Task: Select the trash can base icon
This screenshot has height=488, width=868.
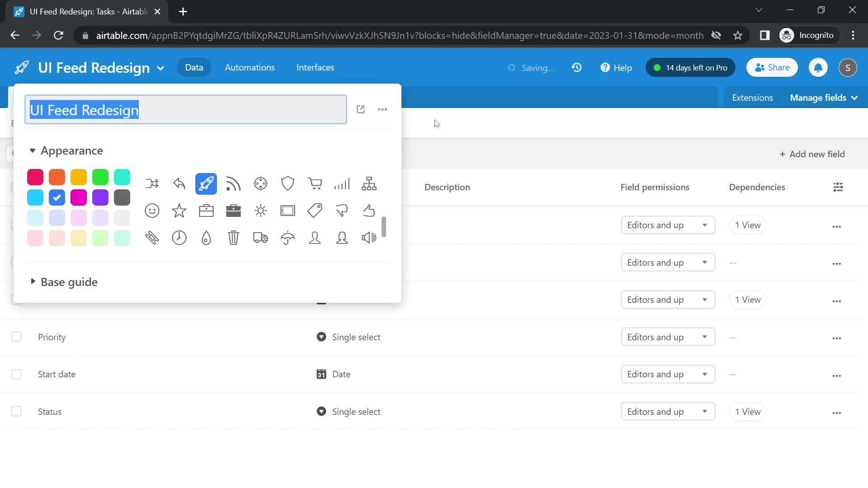Action: coord(233,238)
